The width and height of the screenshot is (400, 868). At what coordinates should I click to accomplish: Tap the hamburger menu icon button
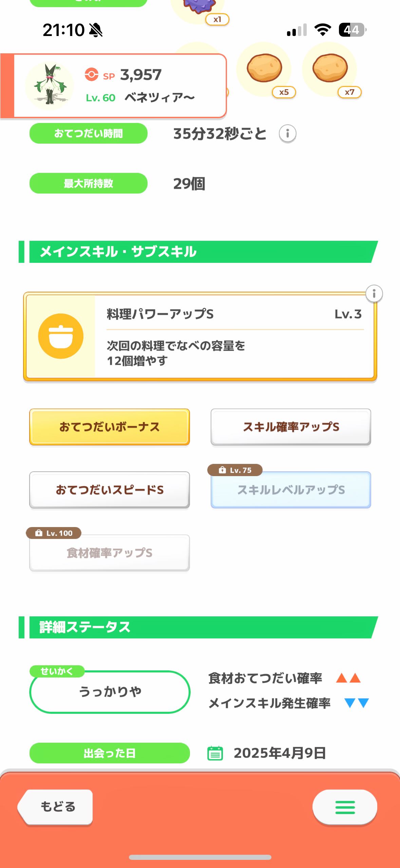pyautogui.click(x=345, y=807)
